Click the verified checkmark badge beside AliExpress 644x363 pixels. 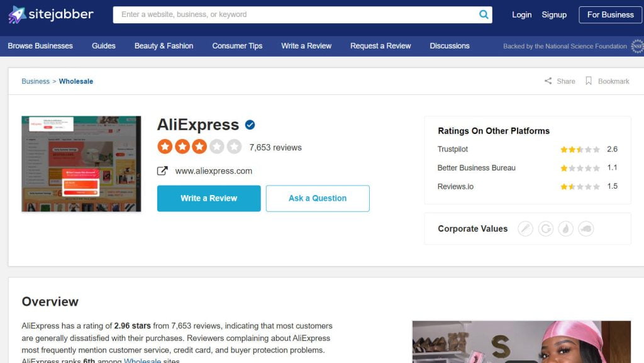[x=250, y=124]
